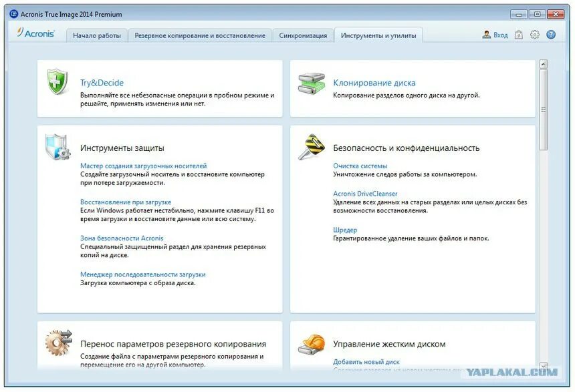
Task: Open Зона безопасности Acronis link
Action: click(122, 238)
